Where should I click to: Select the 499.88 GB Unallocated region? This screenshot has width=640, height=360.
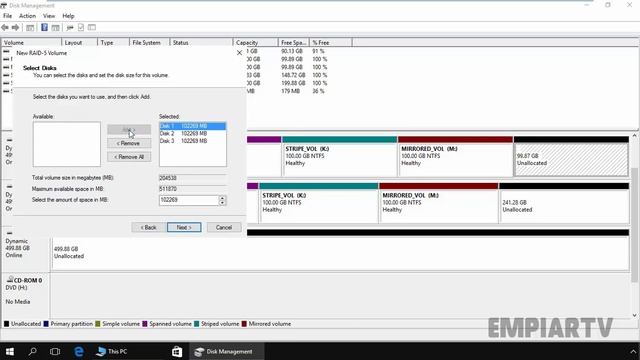click(x=340, y=253)
